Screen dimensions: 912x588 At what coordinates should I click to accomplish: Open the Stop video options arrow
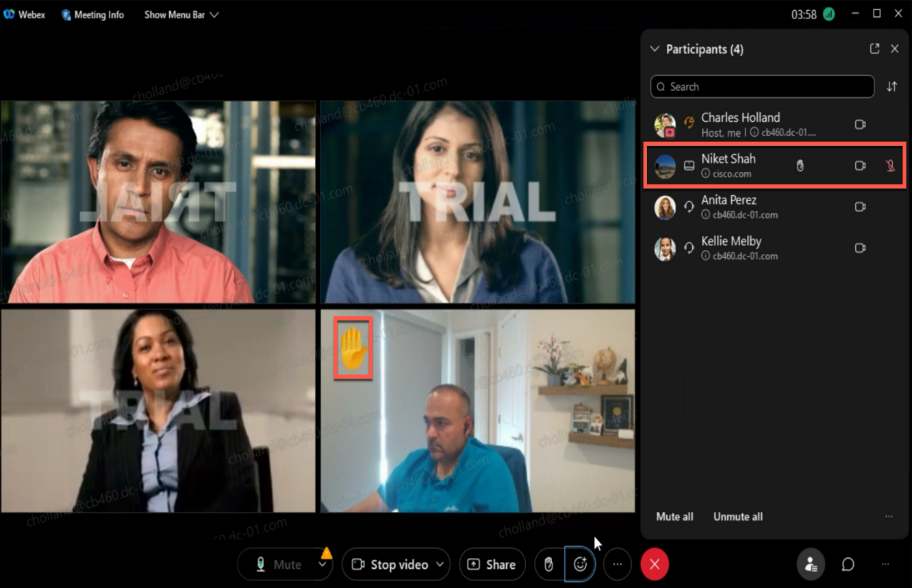(x=440, y=565)
